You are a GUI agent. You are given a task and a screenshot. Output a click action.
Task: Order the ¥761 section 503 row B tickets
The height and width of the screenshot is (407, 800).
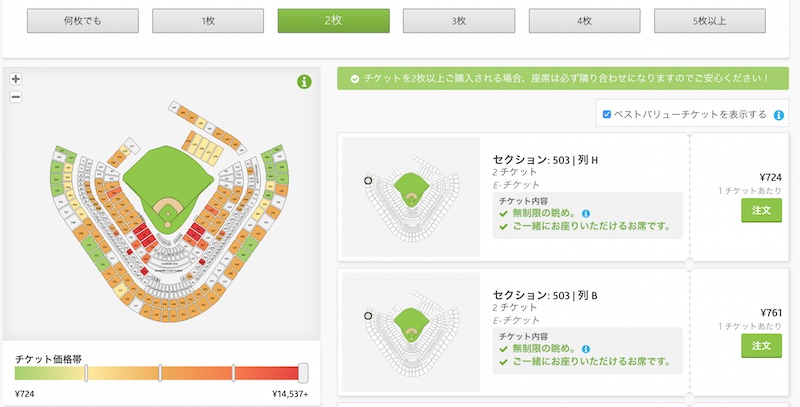pyautogui.click(x=761, y=346)
